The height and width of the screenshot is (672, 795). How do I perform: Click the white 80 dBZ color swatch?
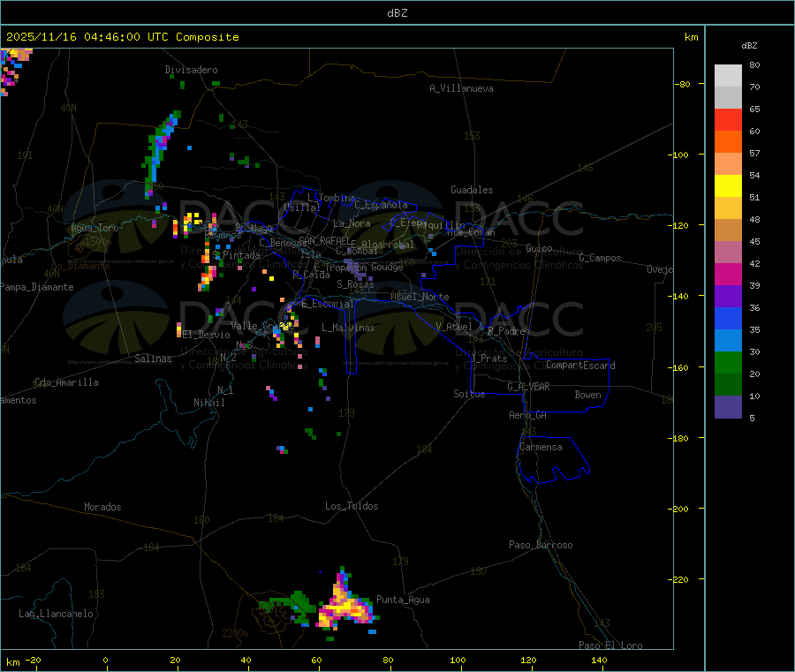[x=728, y=76]
